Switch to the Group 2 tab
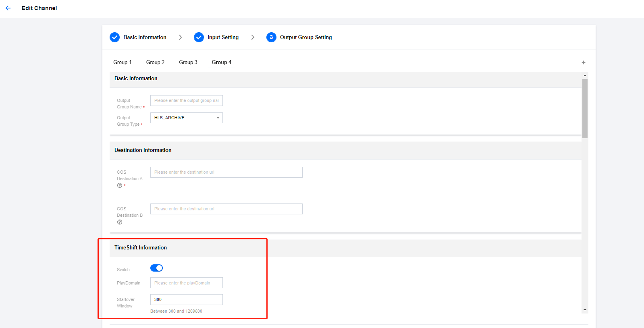Viewport: 644px width, 328px height. coord(155,62)
